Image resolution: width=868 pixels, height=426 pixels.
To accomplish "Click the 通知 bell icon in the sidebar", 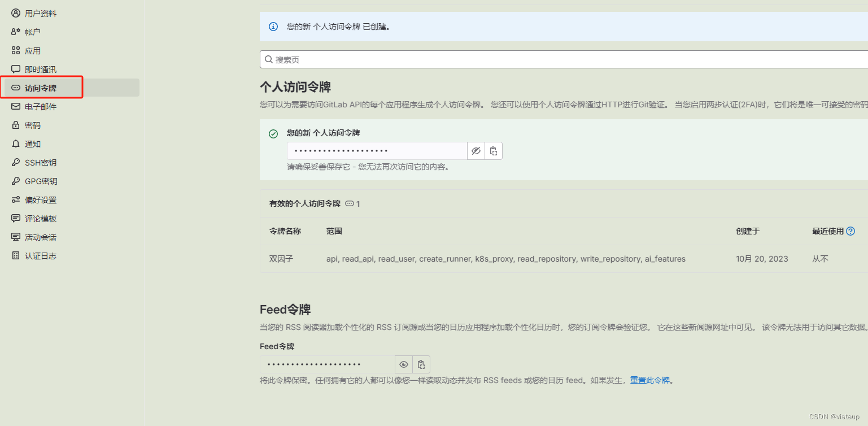I will pyautogui.click(x=16, y=144).
